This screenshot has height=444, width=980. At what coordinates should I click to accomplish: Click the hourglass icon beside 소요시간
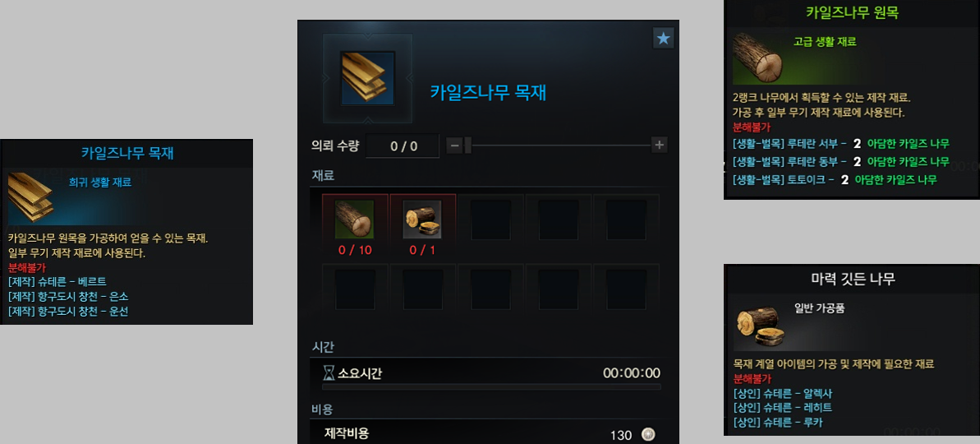[x=329, y=373]
